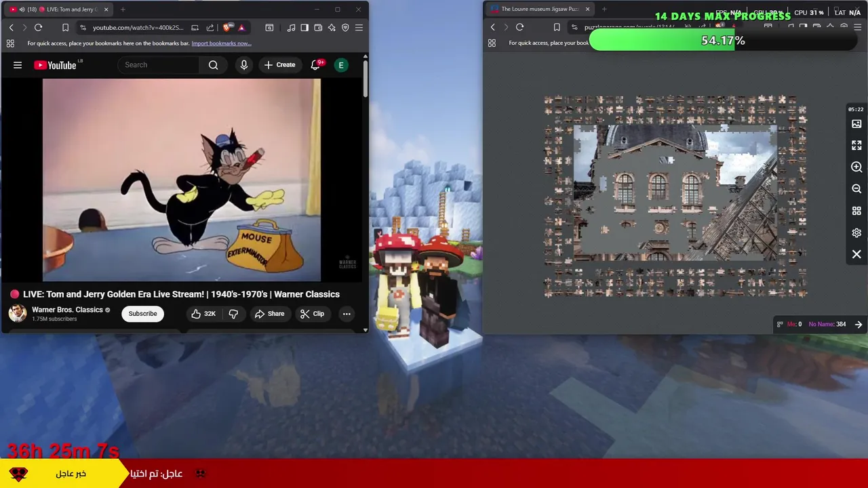868x488 pixels.
Task: Open jigsaw puzzle settings gear
Action: 856,232
